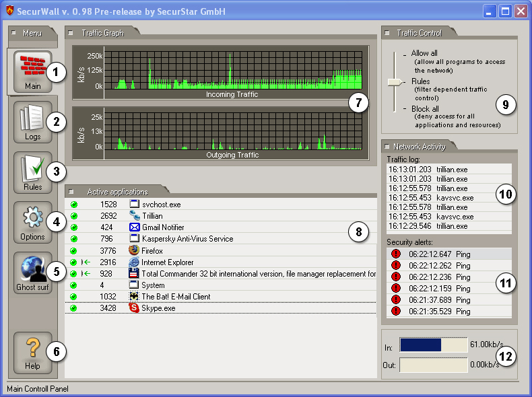Toggle the Traffic Graph panel header square
Screen dimensions: 532x397
point(71,32)
